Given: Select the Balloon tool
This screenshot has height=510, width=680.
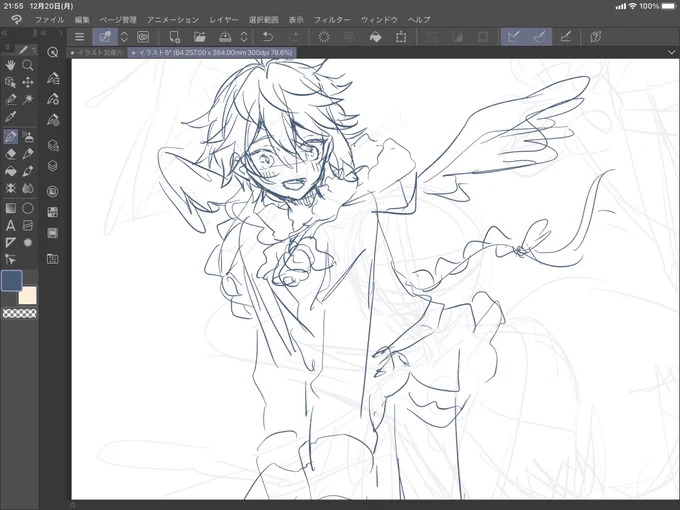Looking at the screenshot, I should [28, 226].
